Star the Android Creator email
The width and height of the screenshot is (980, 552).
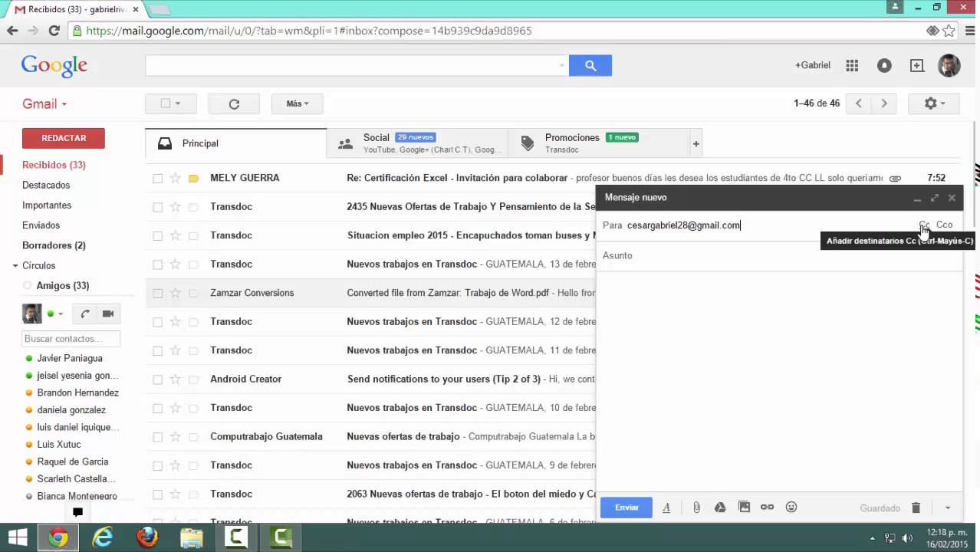175,379
